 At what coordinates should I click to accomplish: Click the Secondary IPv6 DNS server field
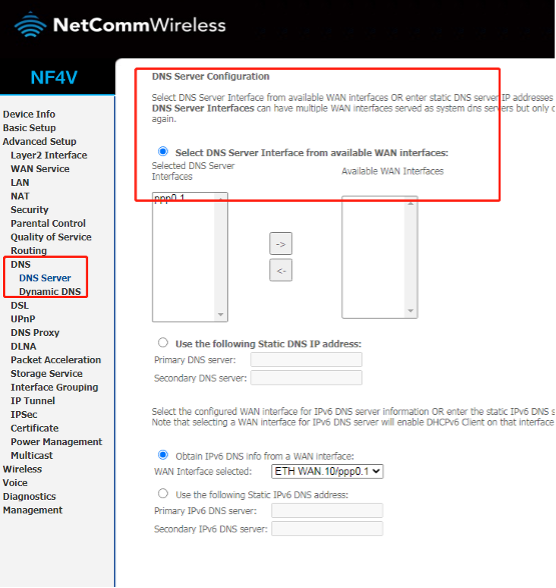pos(327,529)
